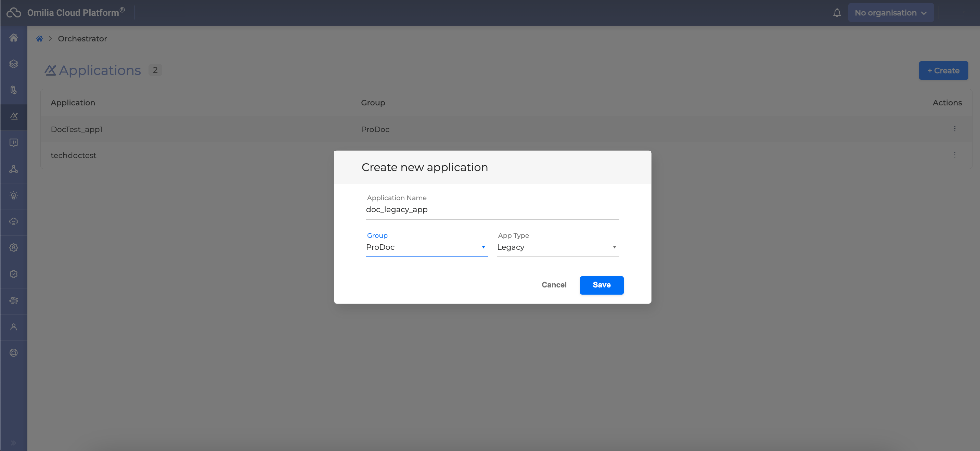Click the user profile sidebar icon
The height and width of the screenshot is (451, 980).
(x=14, y=327)
